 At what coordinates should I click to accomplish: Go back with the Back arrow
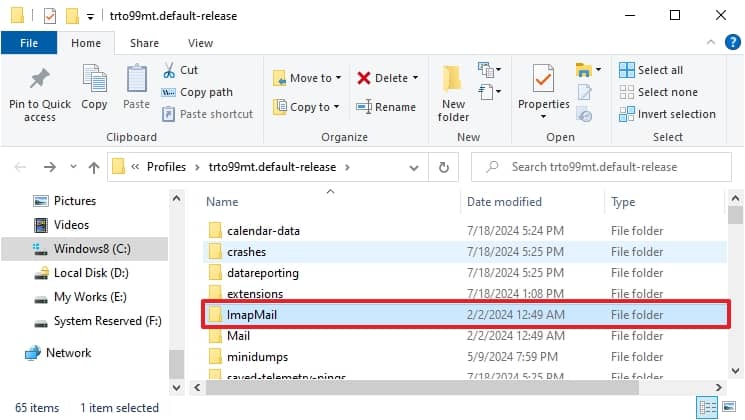click(x=20, y=167)
